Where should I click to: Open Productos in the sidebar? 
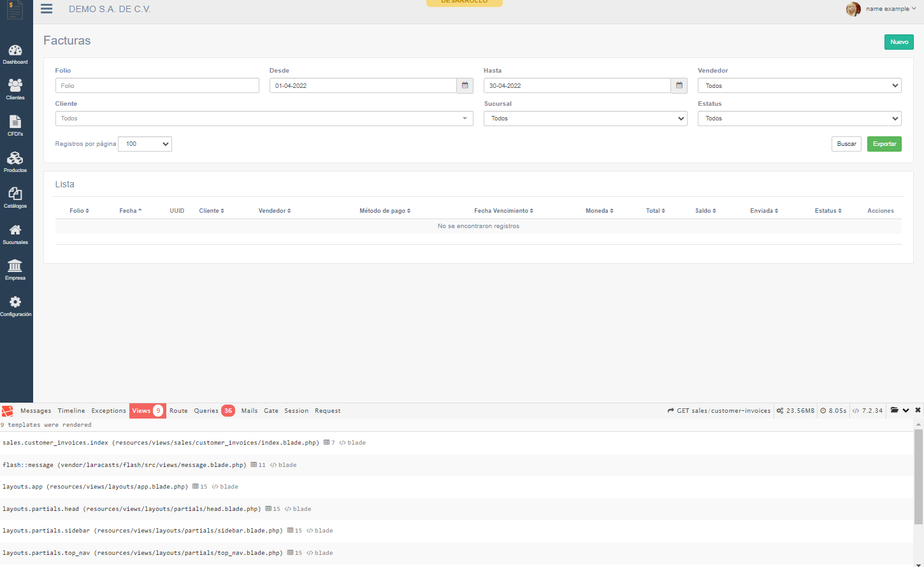click(x=15, y=162)
